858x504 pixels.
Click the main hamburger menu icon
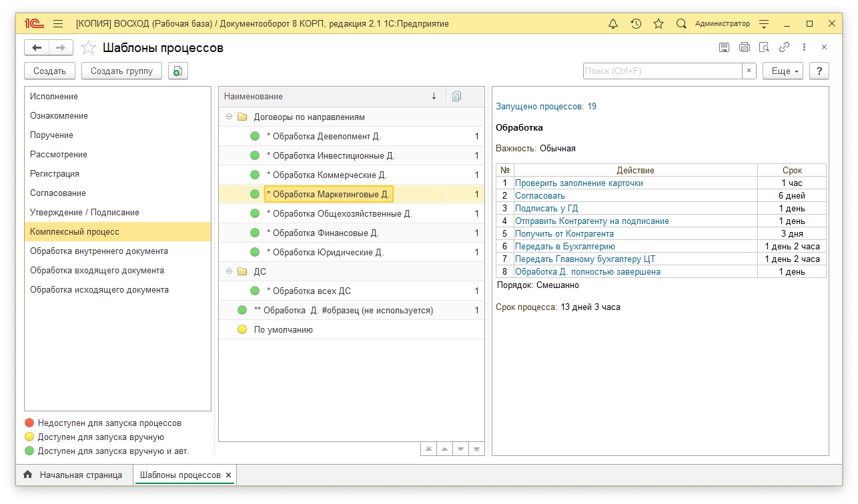click(x=58, y=24)
